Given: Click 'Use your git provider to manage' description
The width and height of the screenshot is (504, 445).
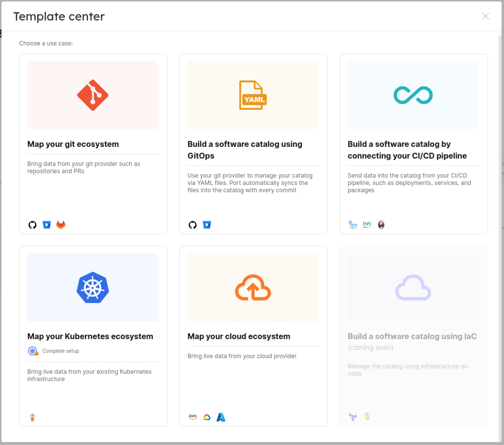Looking at the screenshot, I should (x=250, y=183).
